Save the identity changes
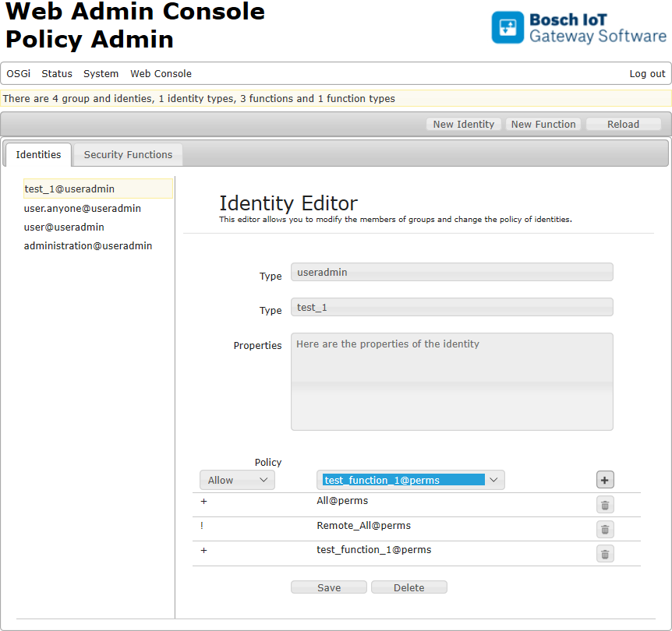 coord(328,587)
